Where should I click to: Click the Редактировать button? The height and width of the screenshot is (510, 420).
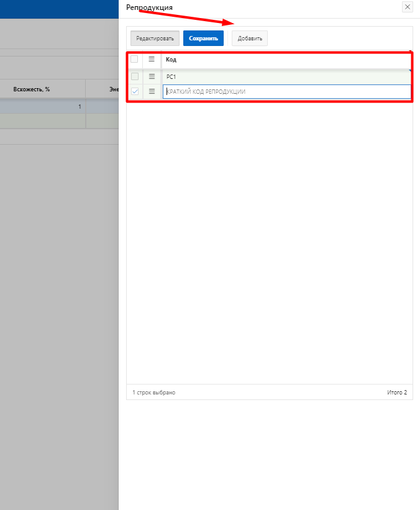[x=155, y=39]
